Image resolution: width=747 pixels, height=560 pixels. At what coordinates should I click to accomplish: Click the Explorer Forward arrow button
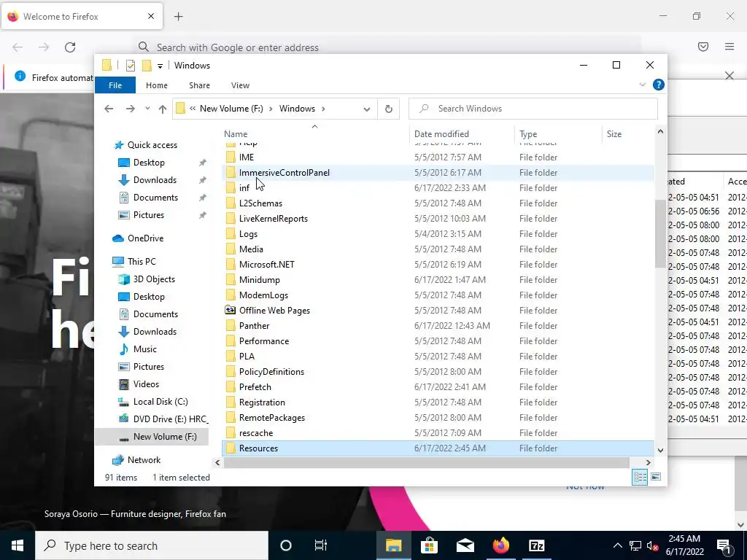(x=130, y=109)
